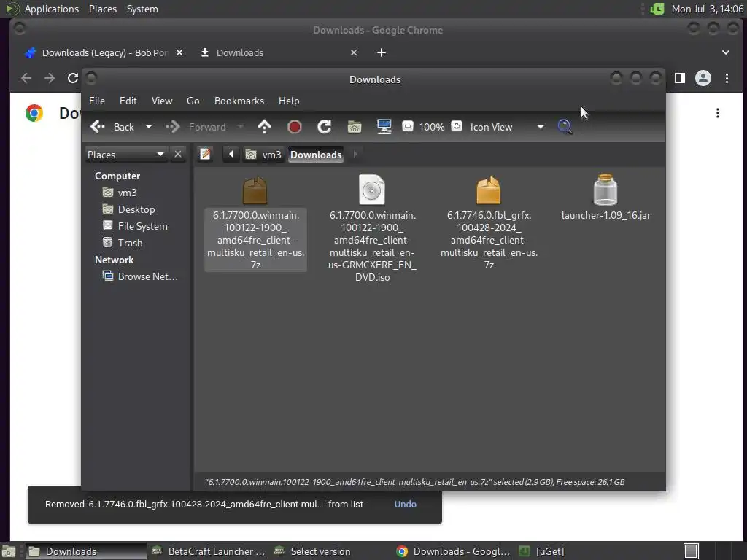Select Downloads in the path bar
Image resolution: width=747 pixels, height=560 pixels.
tap(316, 155)
